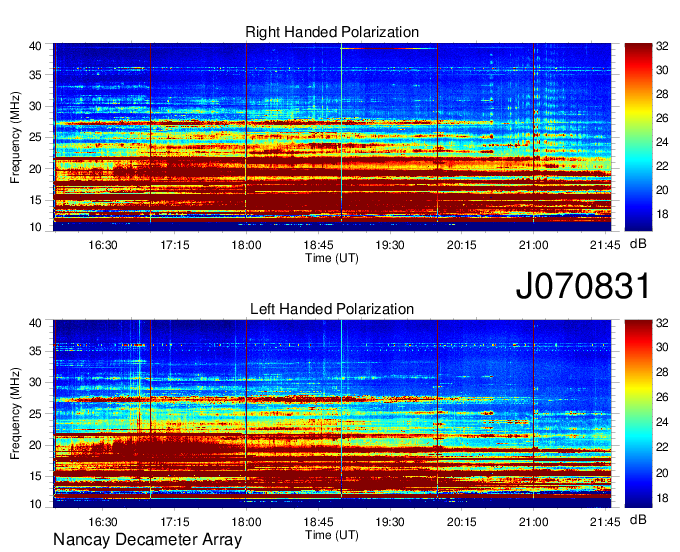
Task: Click the 'Left Handed Polarization' title
Action: point(332,309)
